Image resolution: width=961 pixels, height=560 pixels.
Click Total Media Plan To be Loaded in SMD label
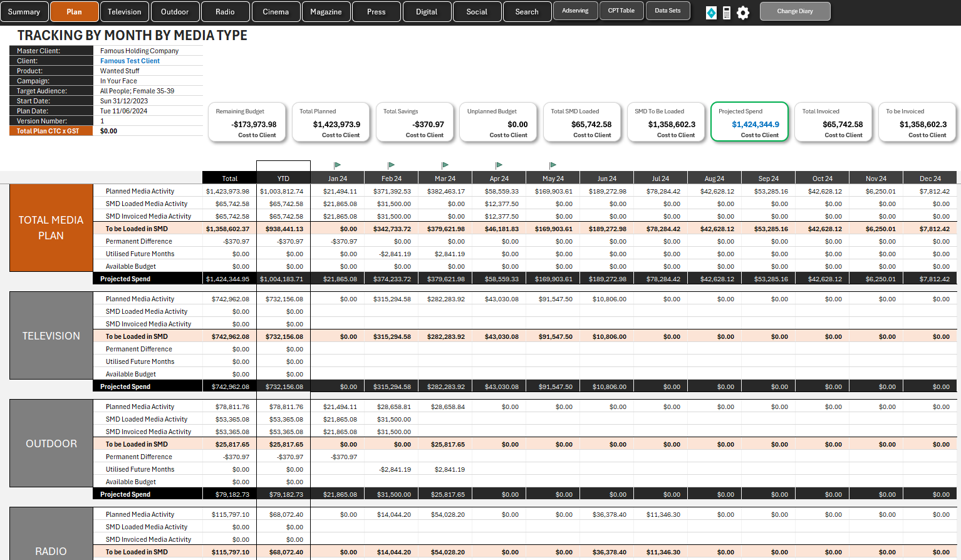point(137,229)
